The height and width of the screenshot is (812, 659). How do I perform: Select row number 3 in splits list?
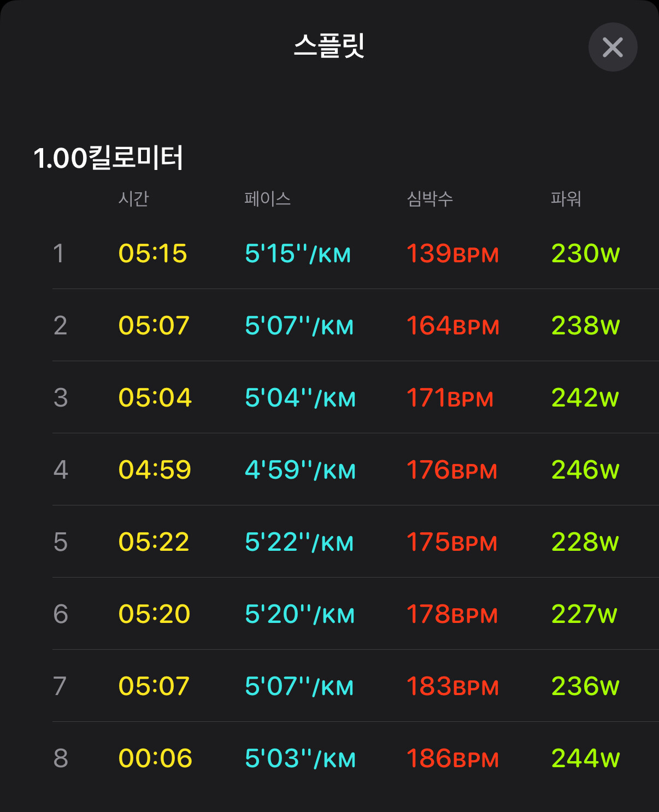click(x=61, y=398)
